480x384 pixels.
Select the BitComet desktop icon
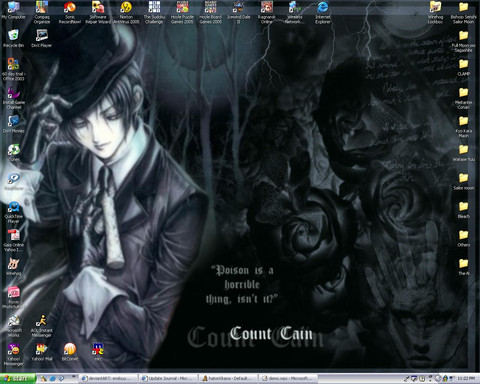70,352
